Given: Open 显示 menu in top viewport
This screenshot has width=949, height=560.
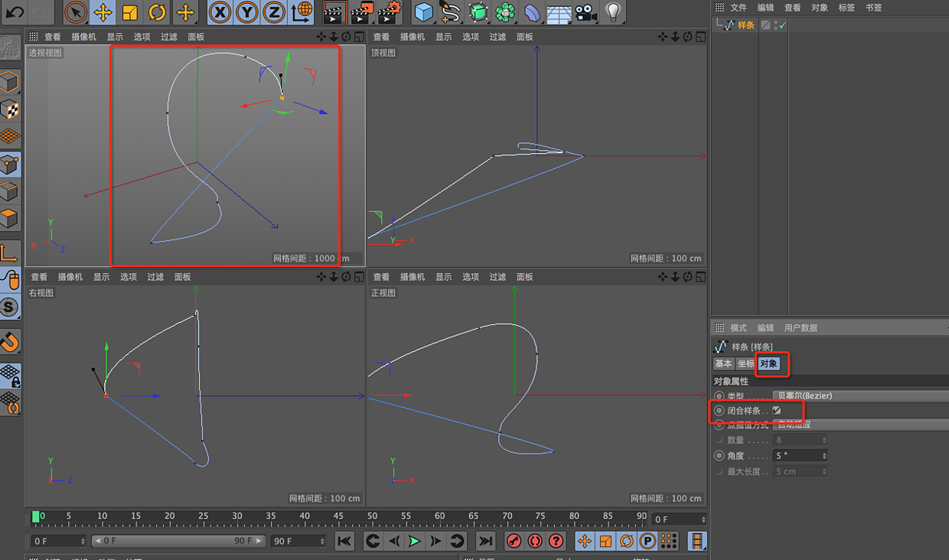Looking at the screenshot, I should (444, 37).
